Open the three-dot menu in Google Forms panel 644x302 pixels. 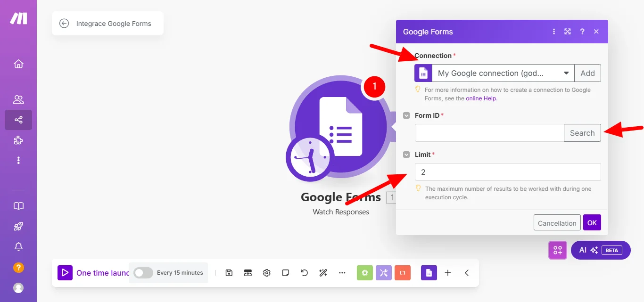pyautogui.click(x=553, y=31)
